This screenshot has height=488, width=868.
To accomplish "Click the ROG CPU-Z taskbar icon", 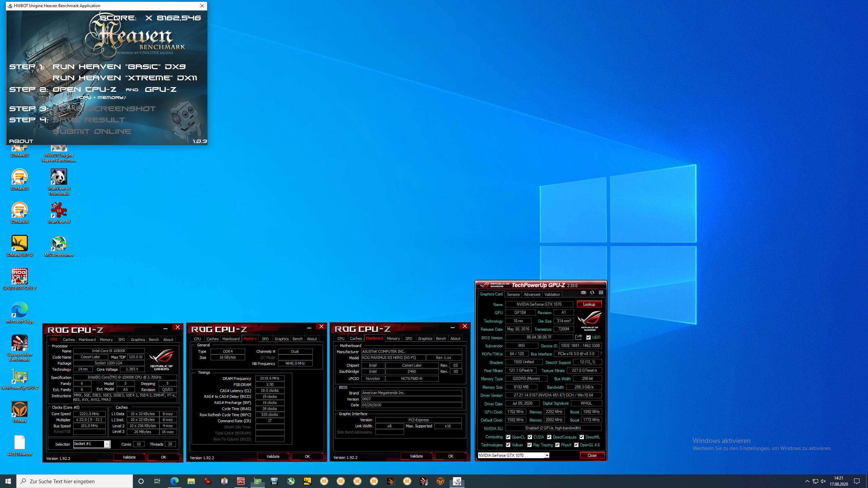I will [x=241, y=481].
